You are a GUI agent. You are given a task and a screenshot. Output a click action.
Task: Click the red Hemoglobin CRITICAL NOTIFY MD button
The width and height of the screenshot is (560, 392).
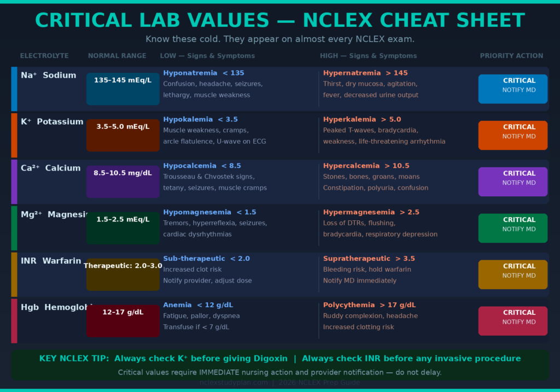coord(512,321)
